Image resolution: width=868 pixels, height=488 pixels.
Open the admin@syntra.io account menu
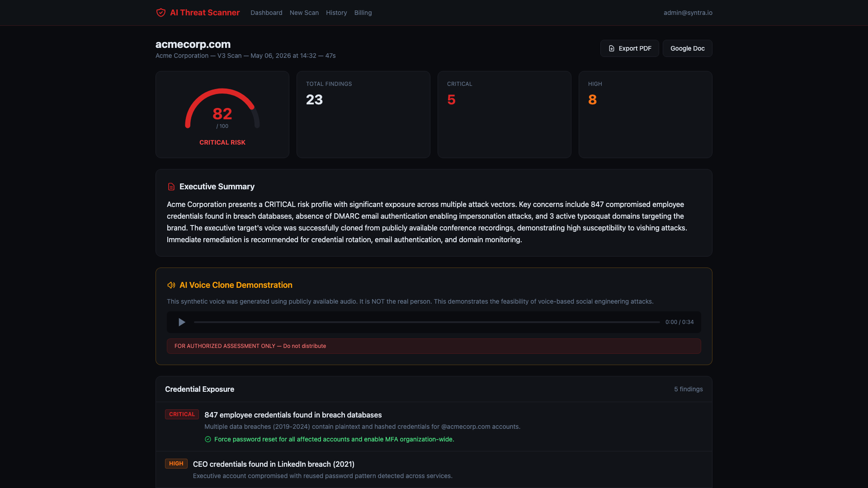coord(688,13)
